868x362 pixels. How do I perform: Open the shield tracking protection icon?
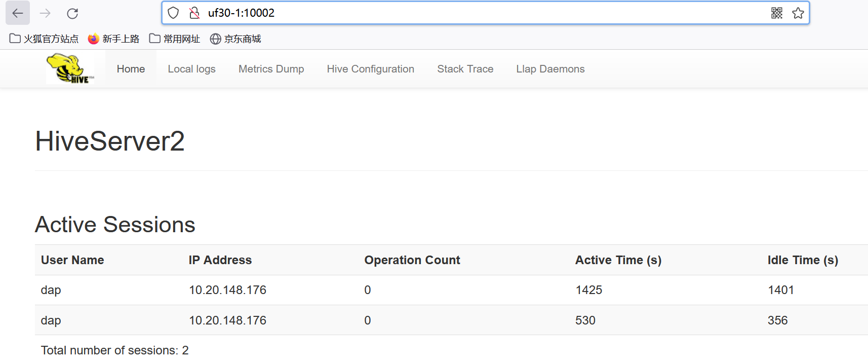(173, 13)
